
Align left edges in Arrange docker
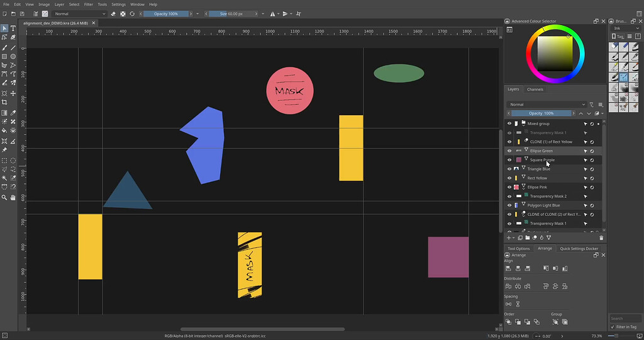(508, 268)
